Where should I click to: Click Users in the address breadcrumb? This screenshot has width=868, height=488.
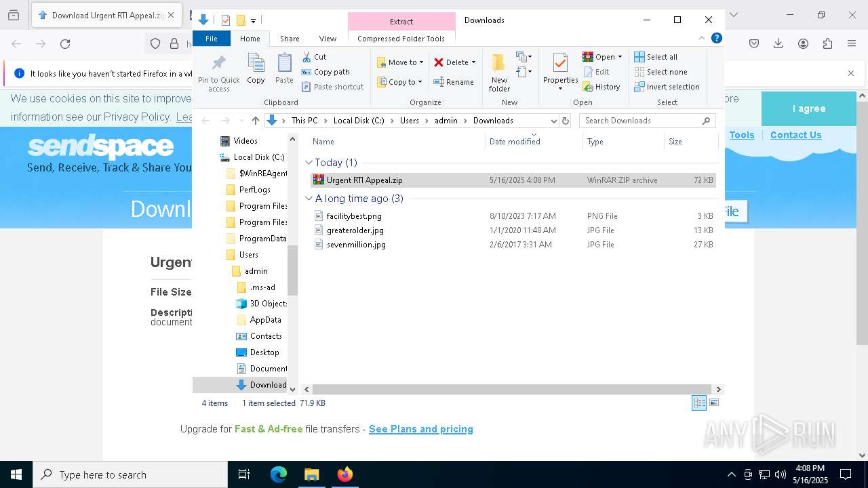410,121
